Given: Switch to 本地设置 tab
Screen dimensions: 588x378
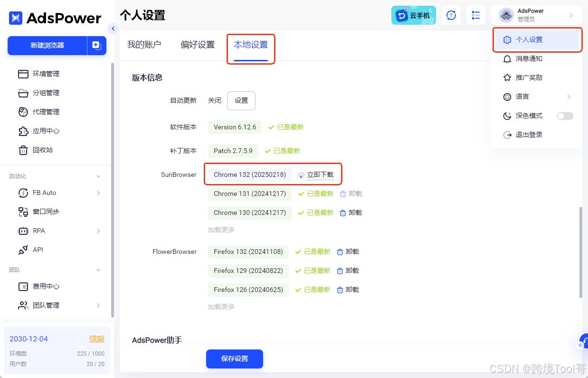Looking at the screenshot, I should [251, 45].
